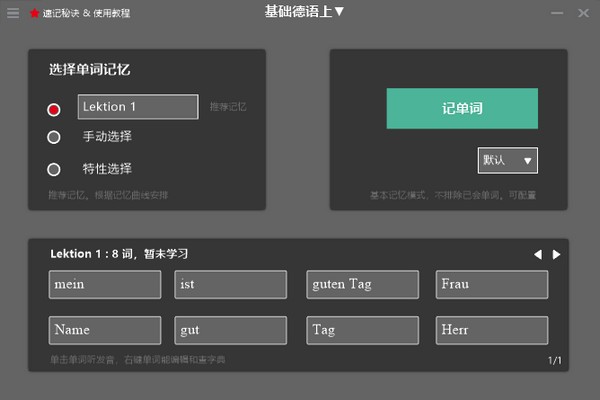The height and width of the screenshot is (400, 600).
Task: Click the Herr word card
Action: point(491,330)
